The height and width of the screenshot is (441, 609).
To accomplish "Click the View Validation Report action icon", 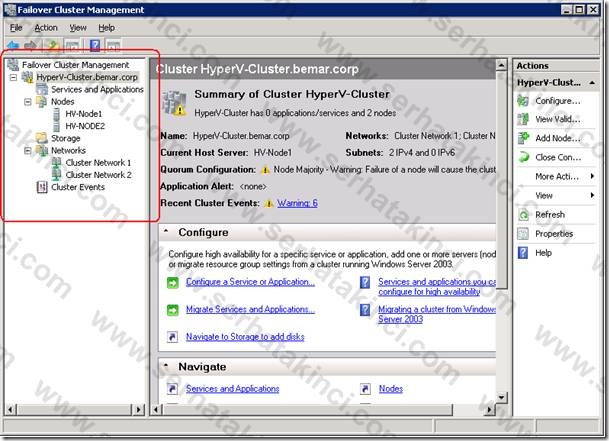I will (x=523, y=119).
